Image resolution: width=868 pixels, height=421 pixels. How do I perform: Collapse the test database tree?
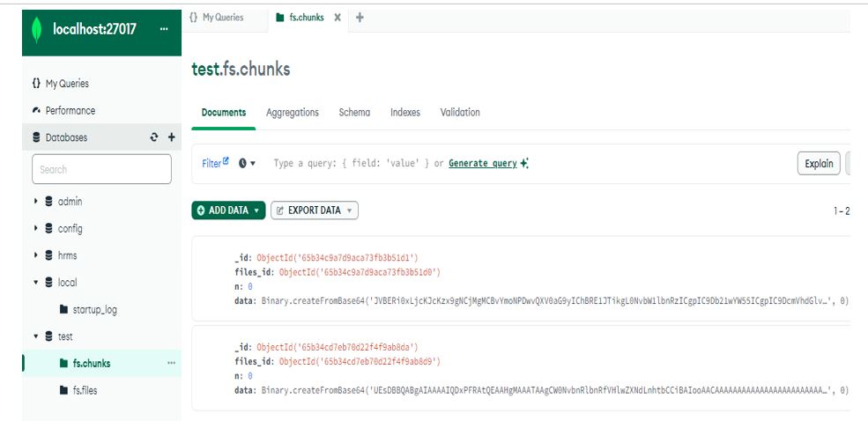[36, 336]
